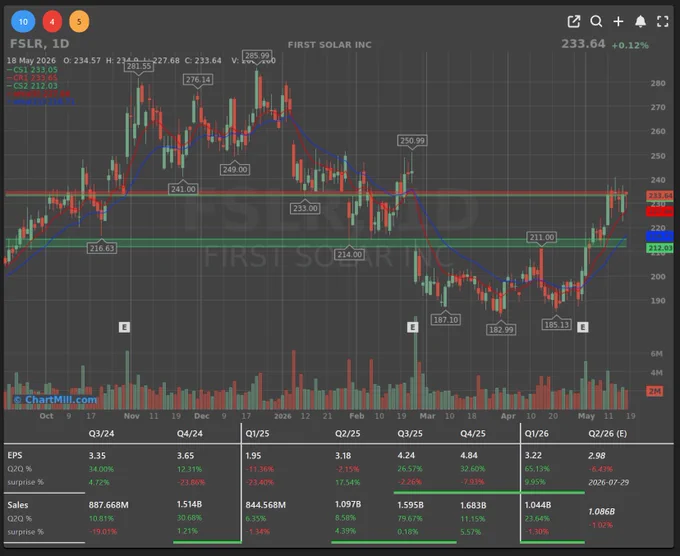The width and height of the screenshot is (680, 556).
Task: Click the 182.99 low price label
Action: coord(501,330)
